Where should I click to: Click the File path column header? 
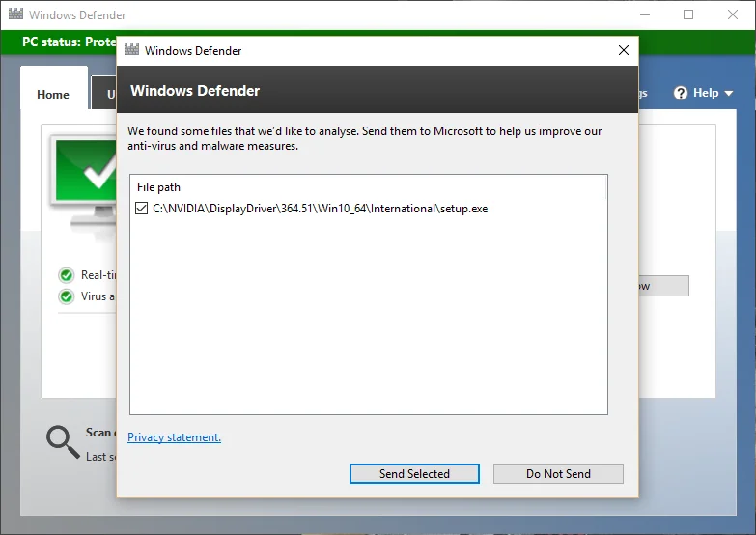click(x=158, y=187)
